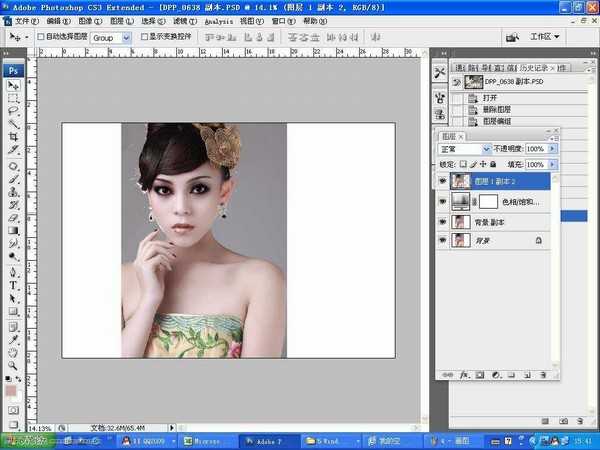This screenshot has width=600, height=450.
Task: Click the Windows Start button
Action: [x=20, y=440]
